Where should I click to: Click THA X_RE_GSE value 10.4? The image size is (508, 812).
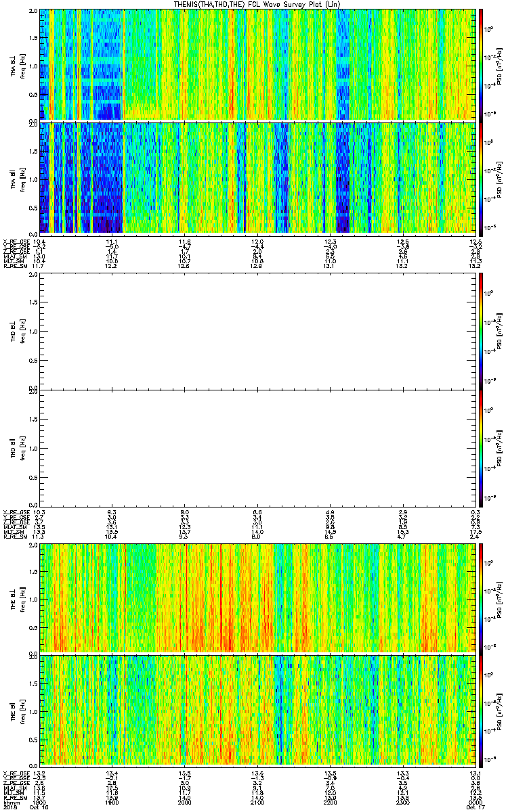pyautogui.click(x=39, y=242)
